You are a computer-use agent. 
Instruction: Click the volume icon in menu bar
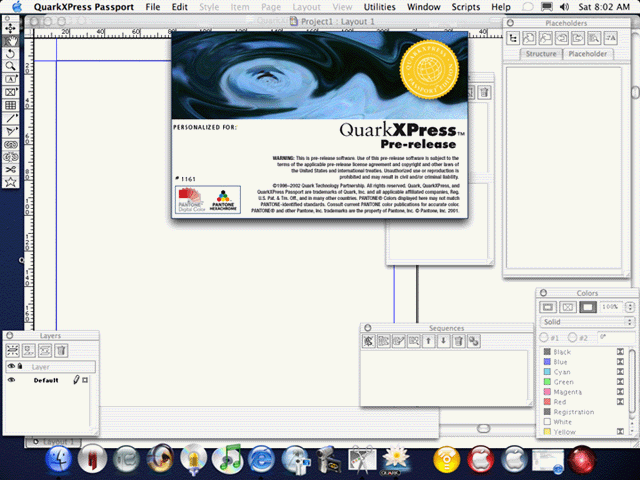pos(564,7)
